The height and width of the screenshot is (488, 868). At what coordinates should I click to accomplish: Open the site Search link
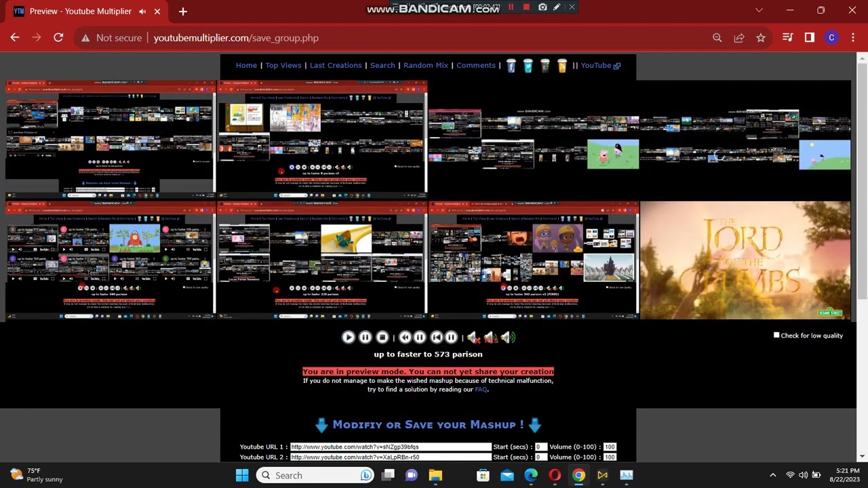coord(382,65)
